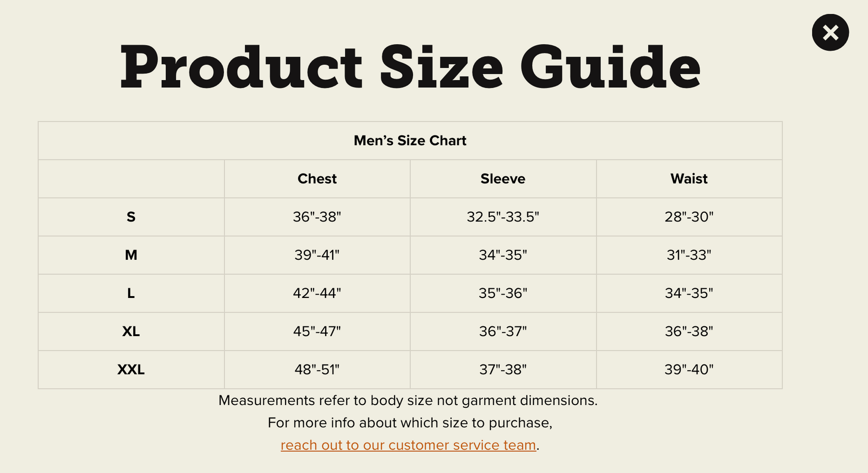868x473 pixels.
Task: Click the 36"-38" chest measurement cell
Action: [x=317, y=217]
